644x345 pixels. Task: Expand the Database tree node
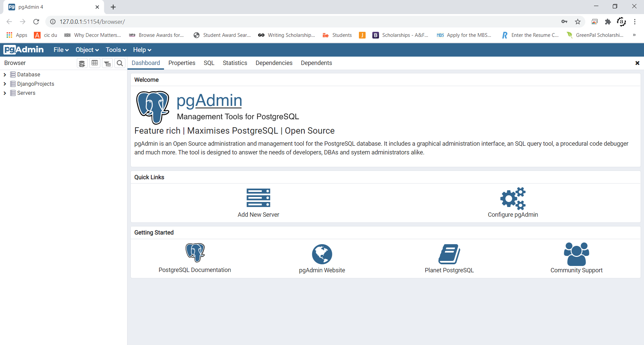[x=5, y=75]
